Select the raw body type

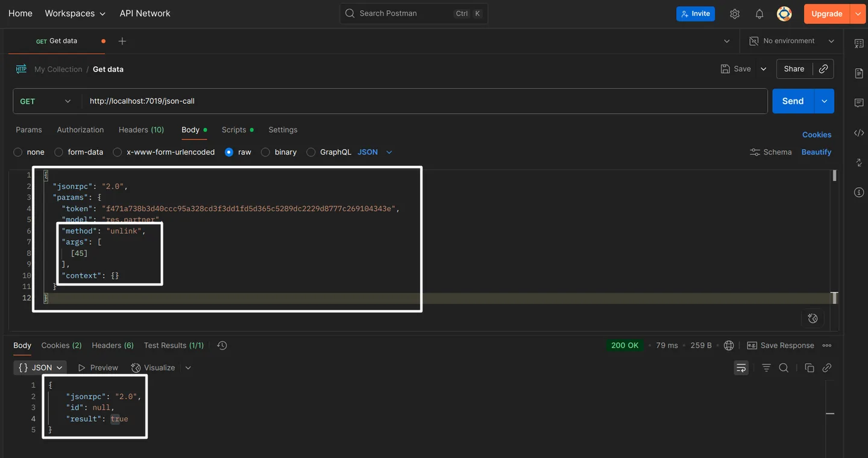tap(229, 152)
